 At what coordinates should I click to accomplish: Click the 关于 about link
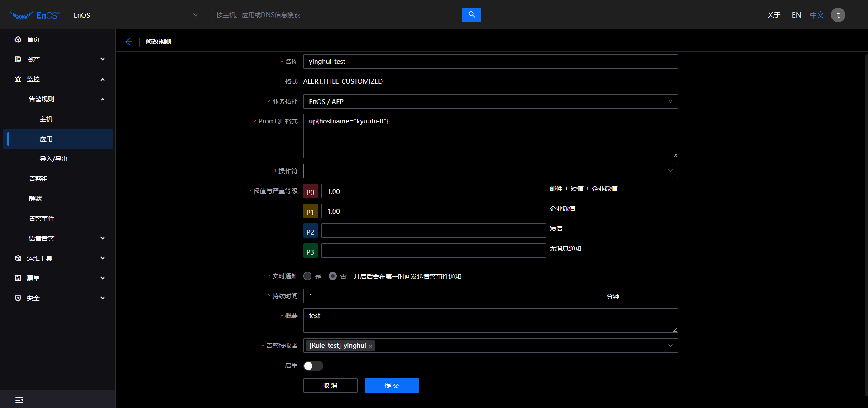click(774, 15)
